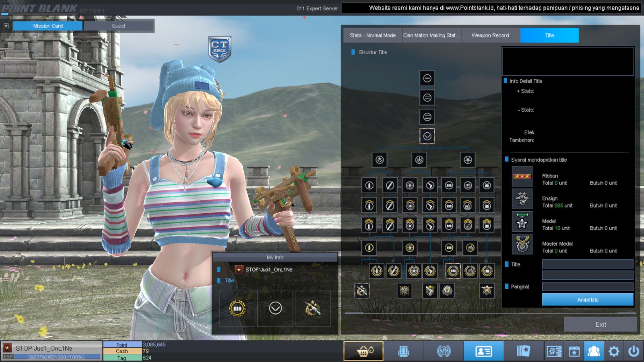The image size is (644, 362).
Task: Click the Medal Total 10 unit text
Action: tap(556, 228)
